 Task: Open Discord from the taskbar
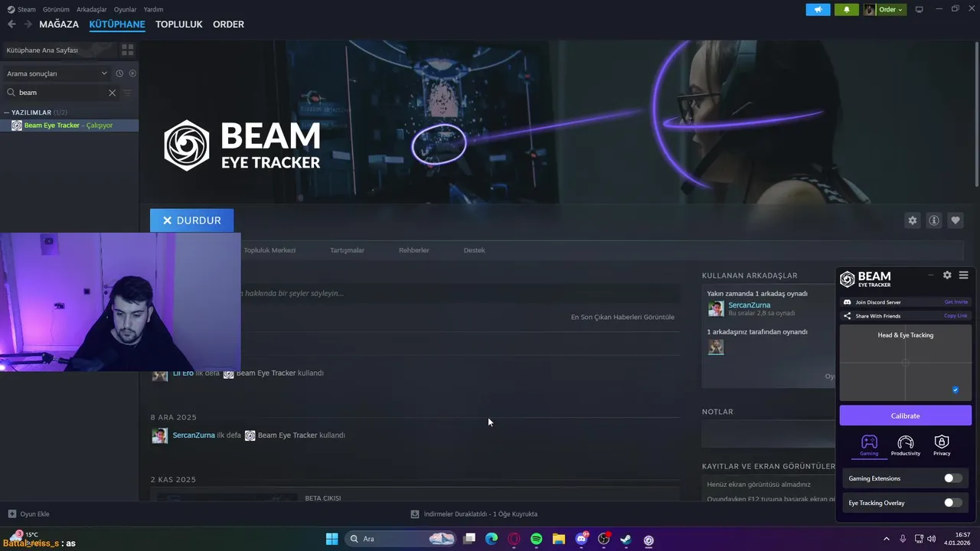[x=582, y=539]
